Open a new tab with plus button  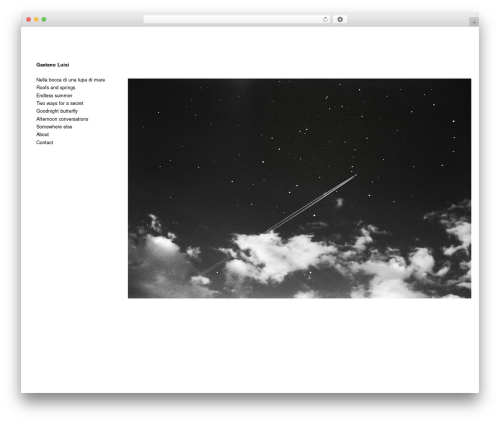point(474,22)
